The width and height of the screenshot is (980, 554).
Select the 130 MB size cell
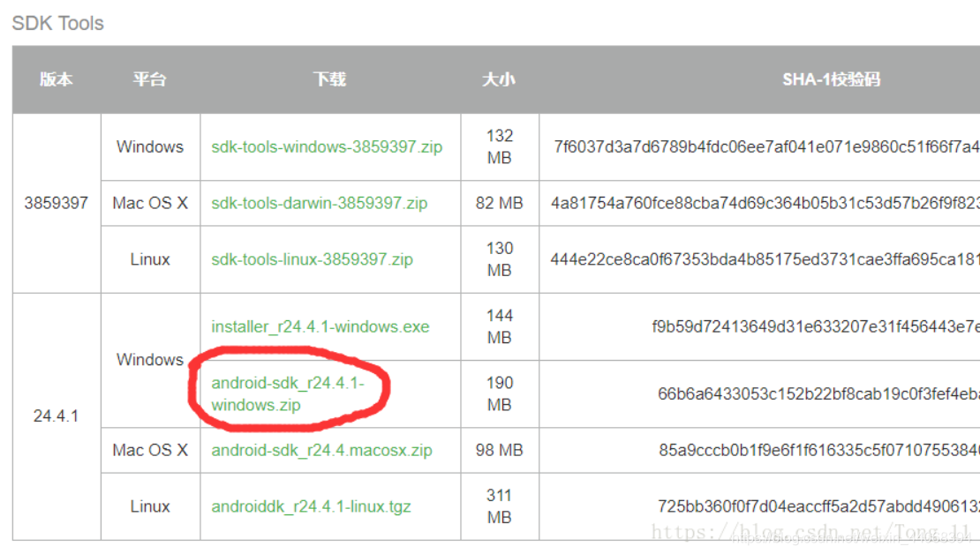point(500,259)
